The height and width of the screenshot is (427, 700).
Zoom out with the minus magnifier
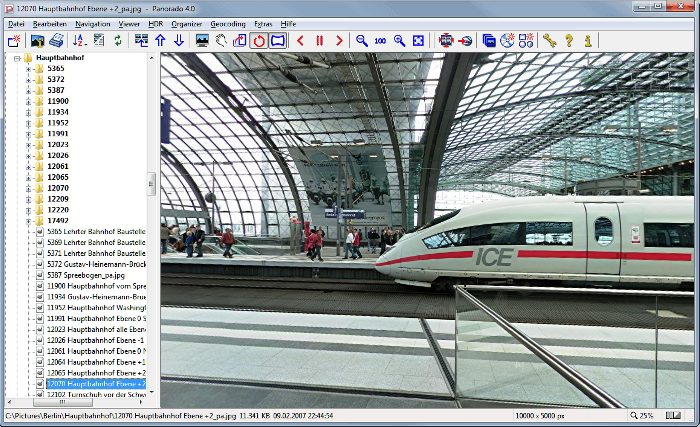362,41
